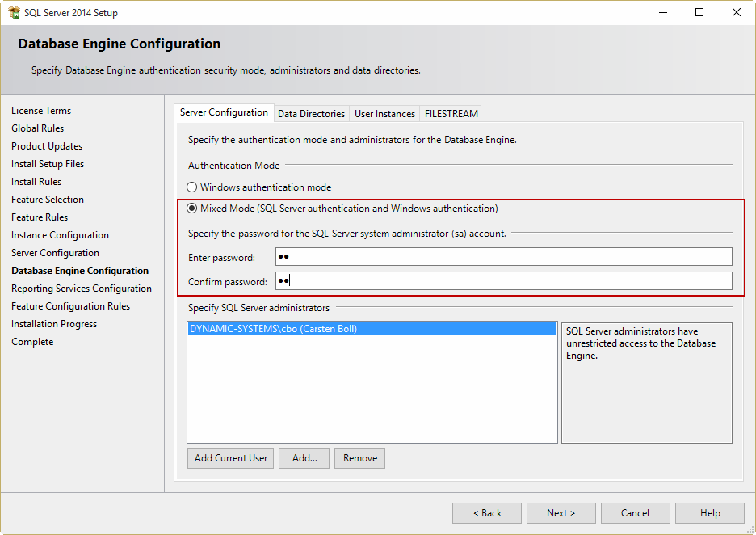756x535 pixels.
Task: Select Mixed Mode authentication radio button
Action: pos(192,209)
